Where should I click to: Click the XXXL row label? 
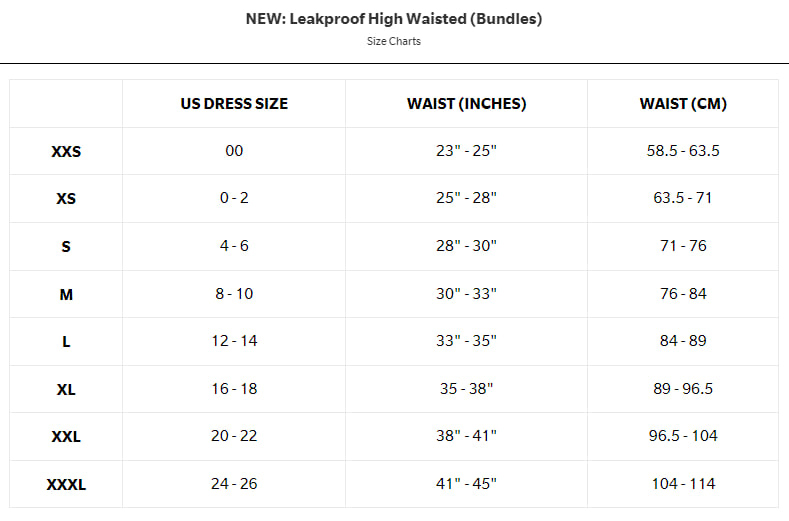[66, 485]
